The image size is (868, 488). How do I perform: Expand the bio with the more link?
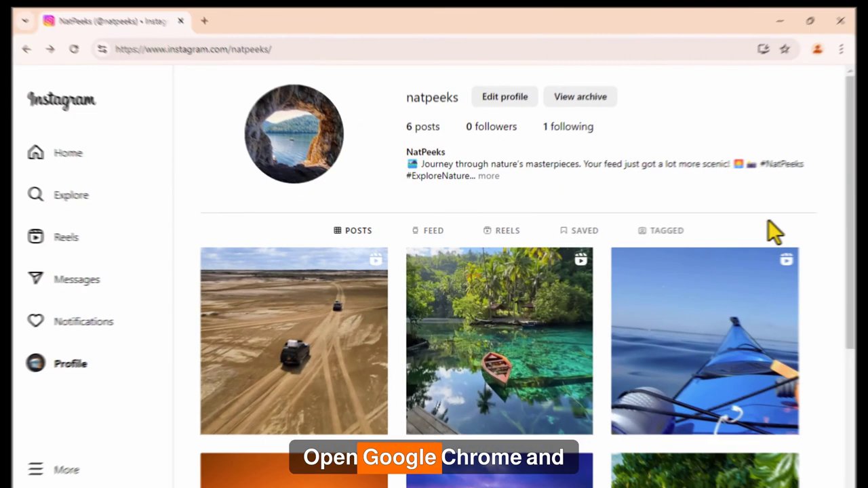click(488, 176)
